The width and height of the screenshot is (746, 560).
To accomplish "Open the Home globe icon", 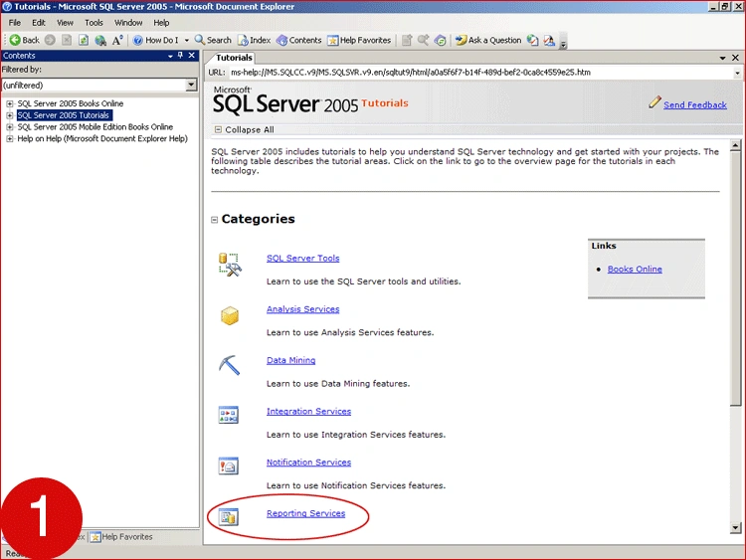I will [x=100, y=41].
